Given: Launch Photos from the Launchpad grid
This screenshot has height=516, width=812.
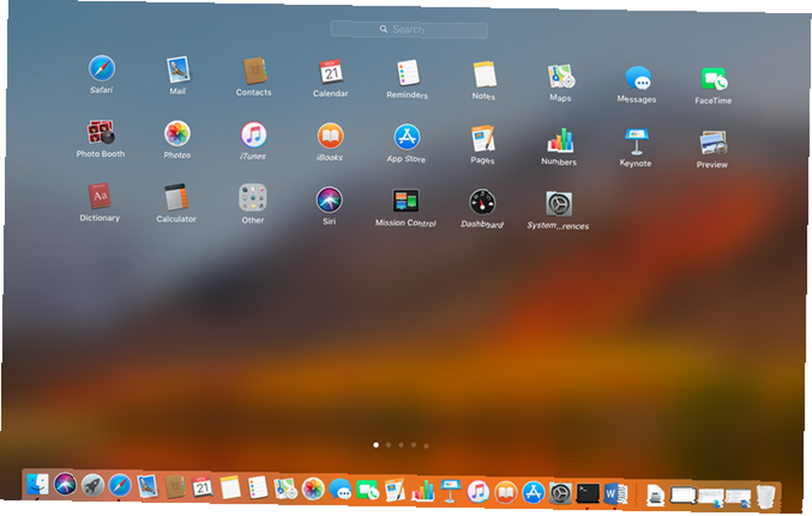Looking at the screenshot, I should pos(177,134).
